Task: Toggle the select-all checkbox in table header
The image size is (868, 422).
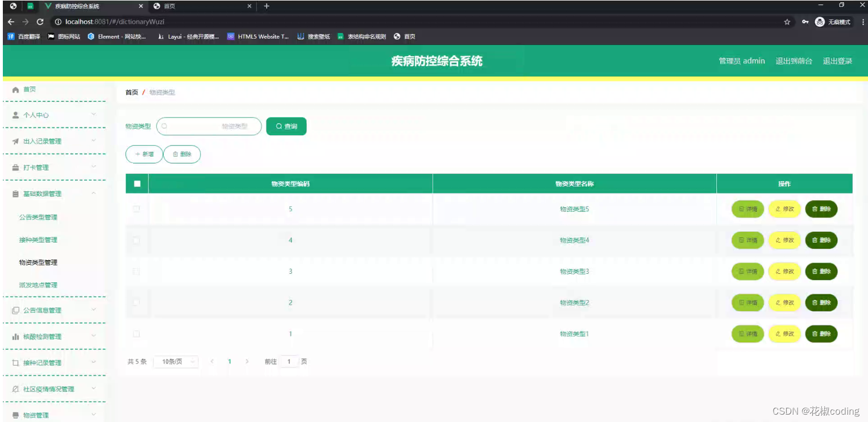Action: click(x=137, y=183)
